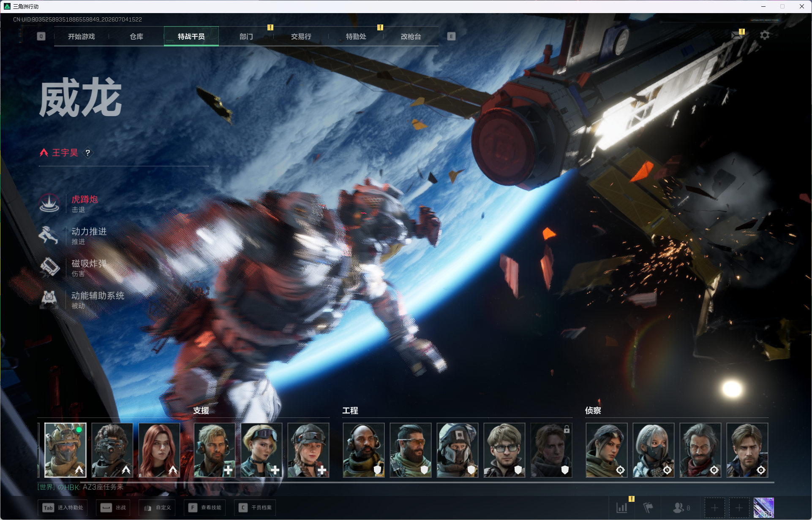Click the player avatar showing level 60
Viewport: 812px width, 520px height.
764,507
